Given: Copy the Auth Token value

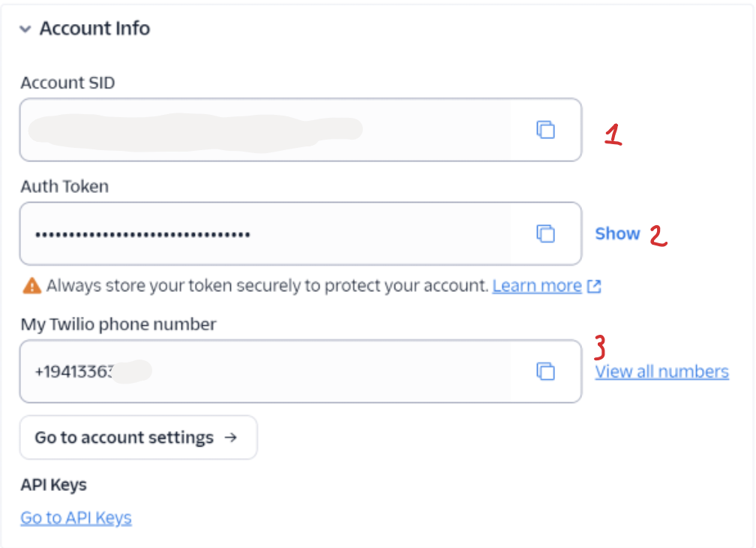Looking at the screenshot, I should 545,233.
